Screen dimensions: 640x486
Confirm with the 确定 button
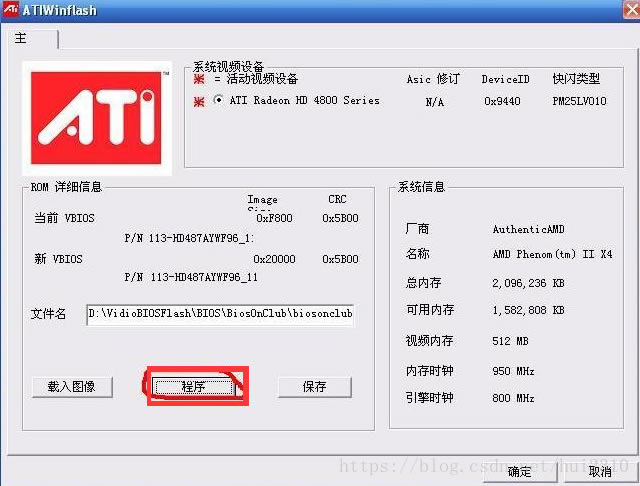click(519, 472)
